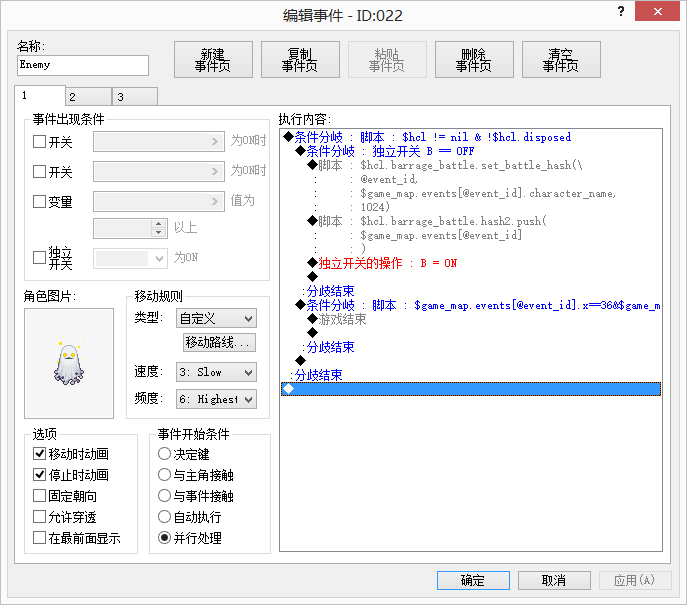
Task: Select the 与事件接触 trigger radio button
Action: point(164,495)
